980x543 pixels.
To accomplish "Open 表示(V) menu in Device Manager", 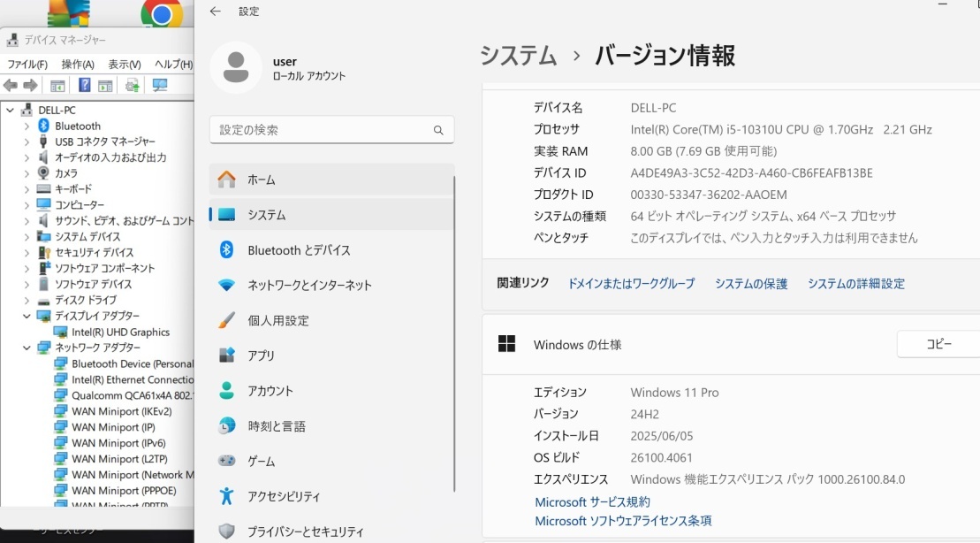I will [125, 65].
